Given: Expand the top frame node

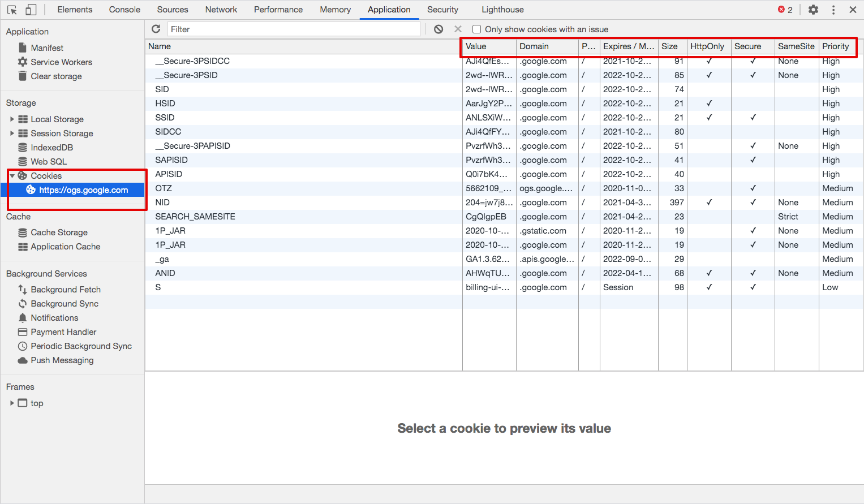Looking at the screenshot, I should (12, 403).
